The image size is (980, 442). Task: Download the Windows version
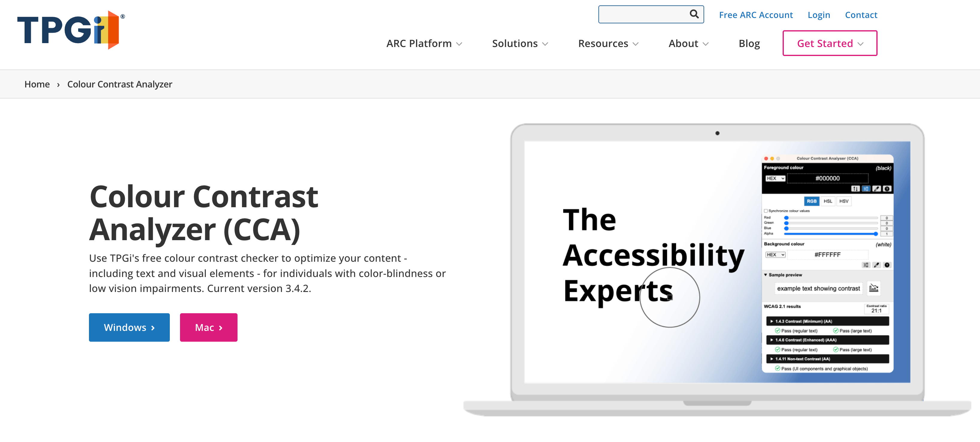tap(129, 328)
